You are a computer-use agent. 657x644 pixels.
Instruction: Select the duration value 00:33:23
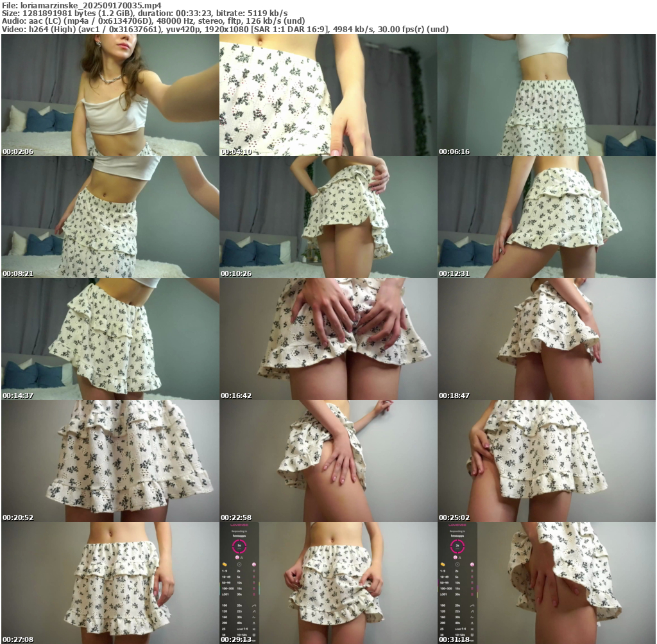tap(193, 13)
